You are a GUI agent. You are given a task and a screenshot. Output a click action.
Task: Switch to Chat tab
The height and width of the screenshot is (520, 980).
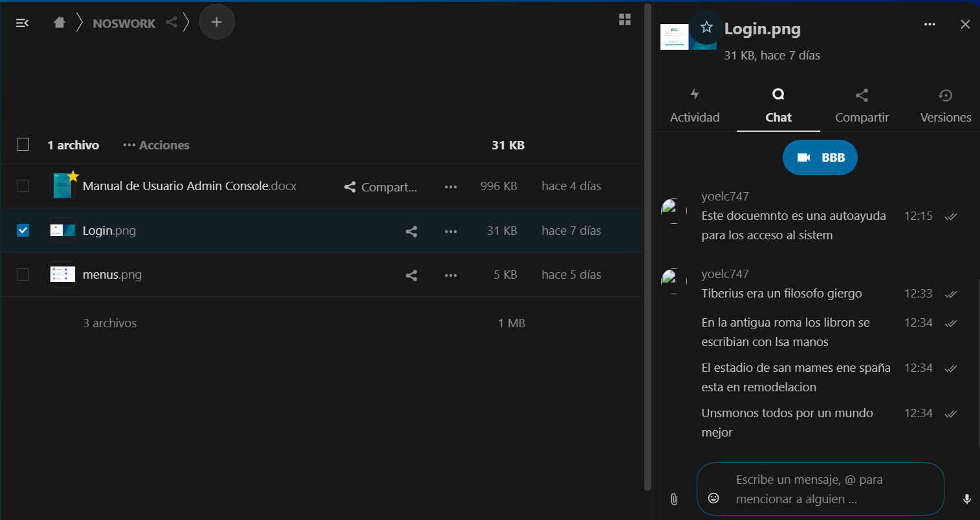[x=778, y=106]
